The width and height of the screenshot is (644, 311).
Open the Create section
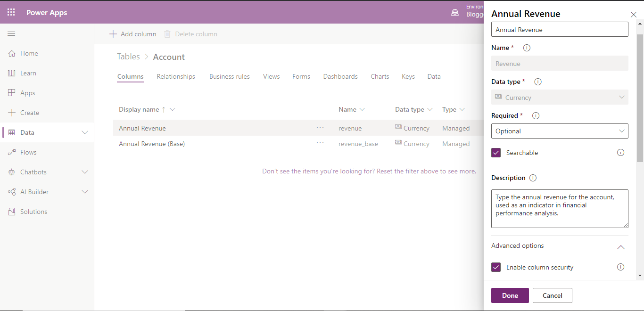pos(30,112)
